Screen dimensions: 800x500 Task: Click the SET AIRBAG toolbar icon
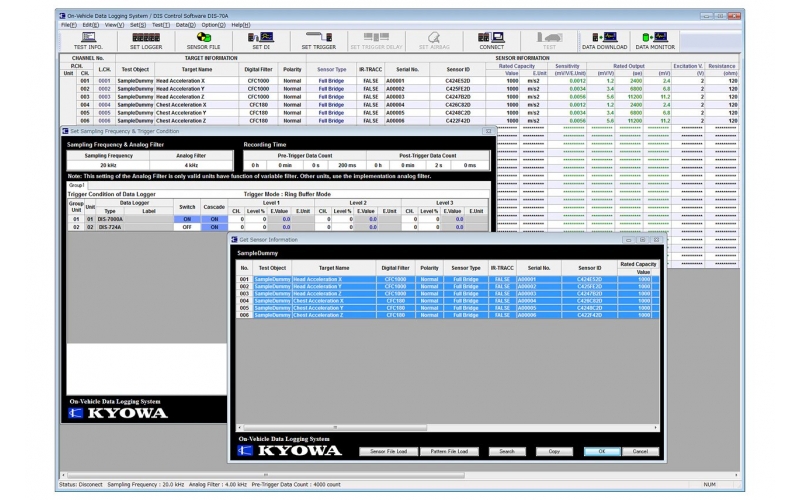coord(434,41)
